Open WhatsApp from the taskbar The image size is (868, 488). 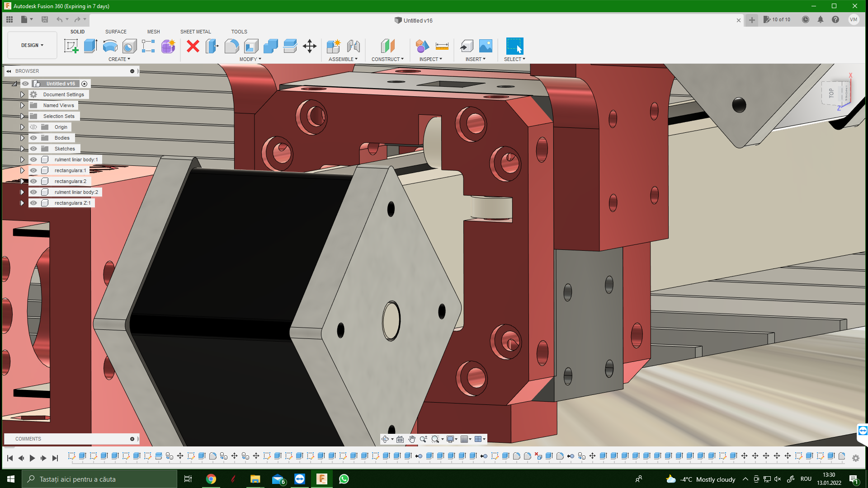(x=344, y=479)
